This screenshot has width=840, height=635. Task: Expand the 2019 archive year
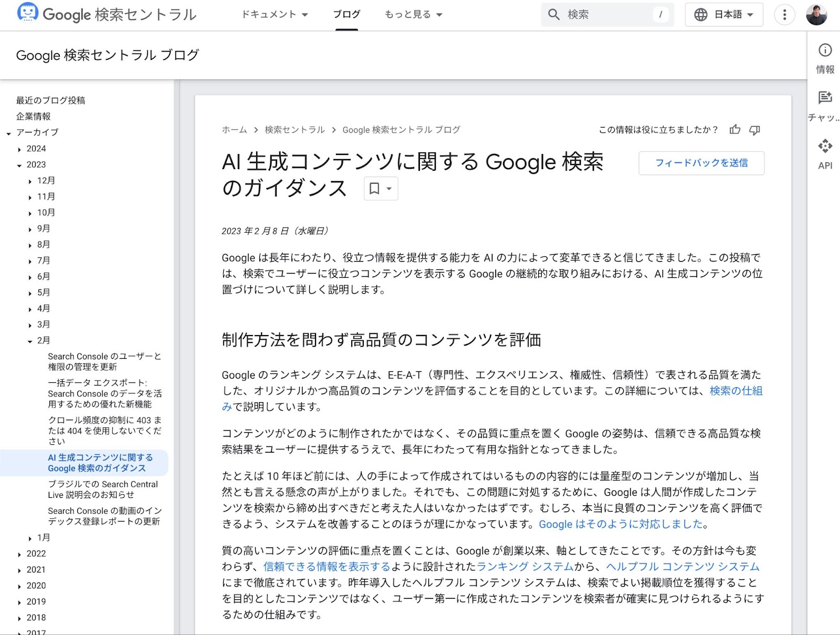coord(19,602)
